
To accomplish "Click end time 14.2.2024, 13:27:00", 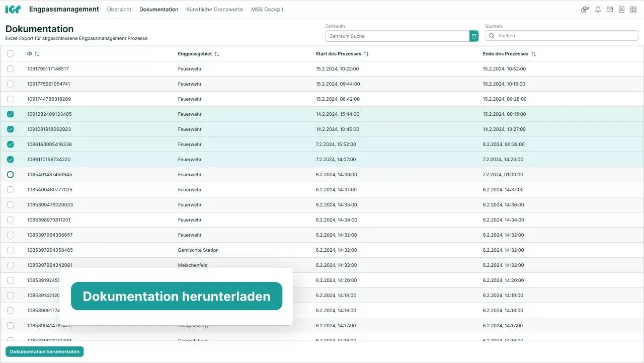I will [x=504, y=129].
